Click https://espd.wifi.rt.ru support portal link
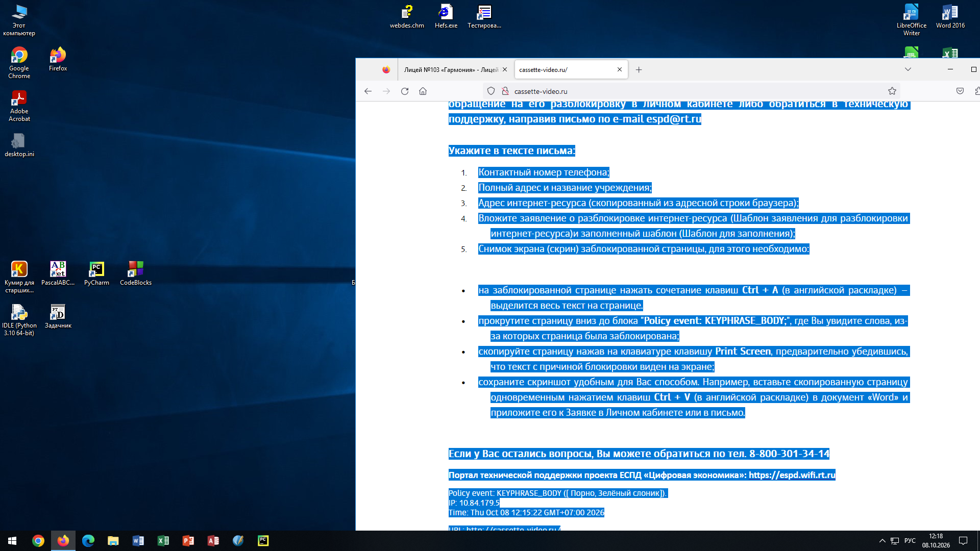Screen dimensions: 980x551 point(792,475)
